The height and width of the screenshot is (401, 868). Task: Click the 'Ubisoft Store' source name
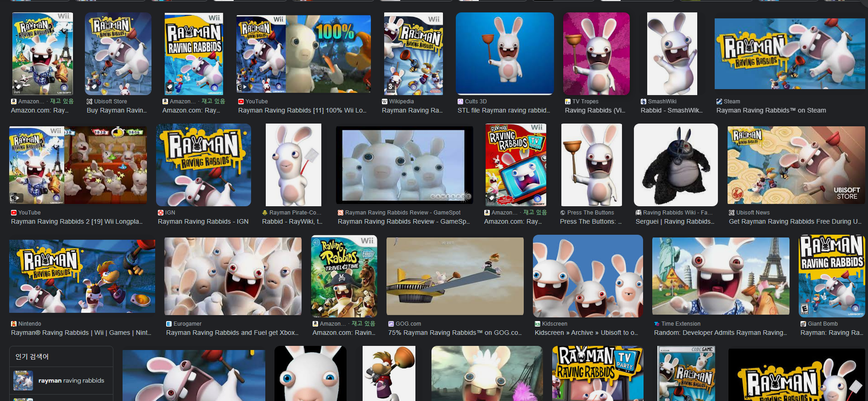click(111, 102)
